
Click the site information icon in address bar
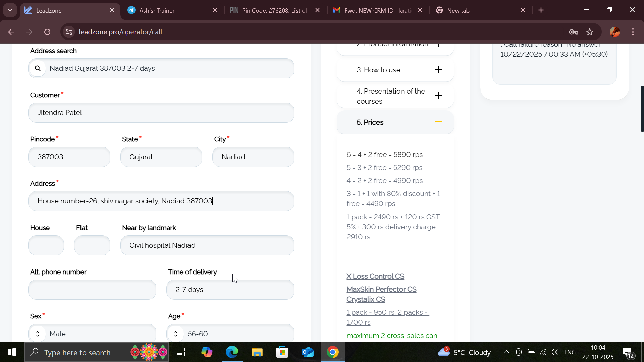click(69, 32)
